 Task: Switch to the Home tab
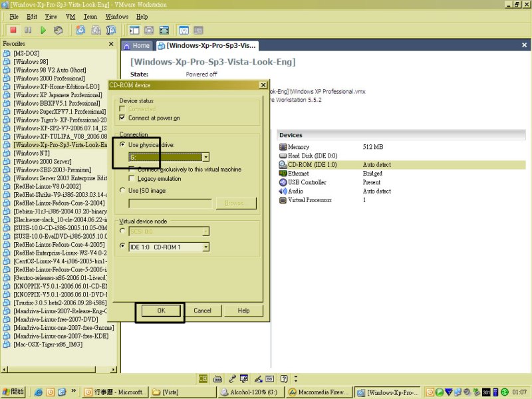(137, 45)
